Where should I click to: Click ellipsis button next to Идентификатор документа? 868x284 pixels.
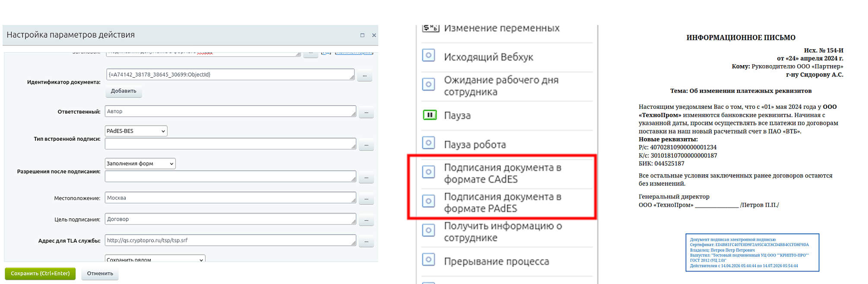point(364,76)
